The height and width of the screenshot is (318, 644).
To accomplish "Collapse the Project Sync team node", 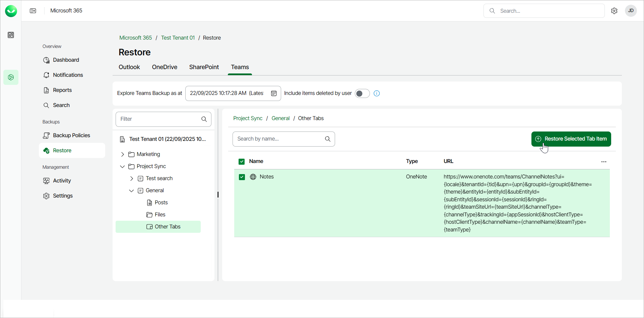I will (123, 166).
